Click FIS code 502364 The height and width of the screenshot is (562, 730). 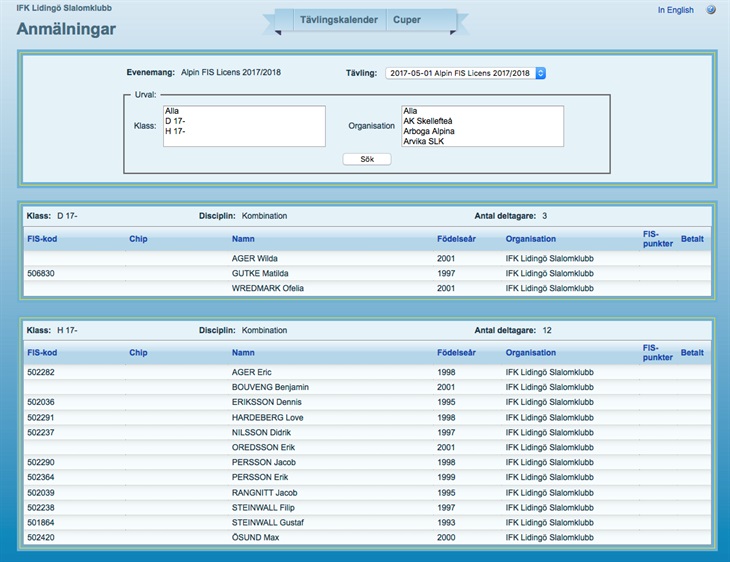41,477
